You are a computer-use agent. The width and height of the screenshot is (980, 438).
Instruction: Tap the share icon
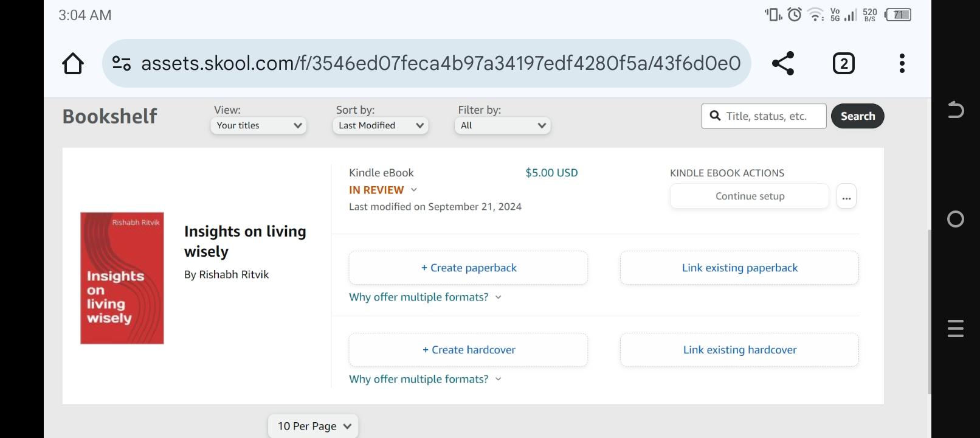coord(783,63)
